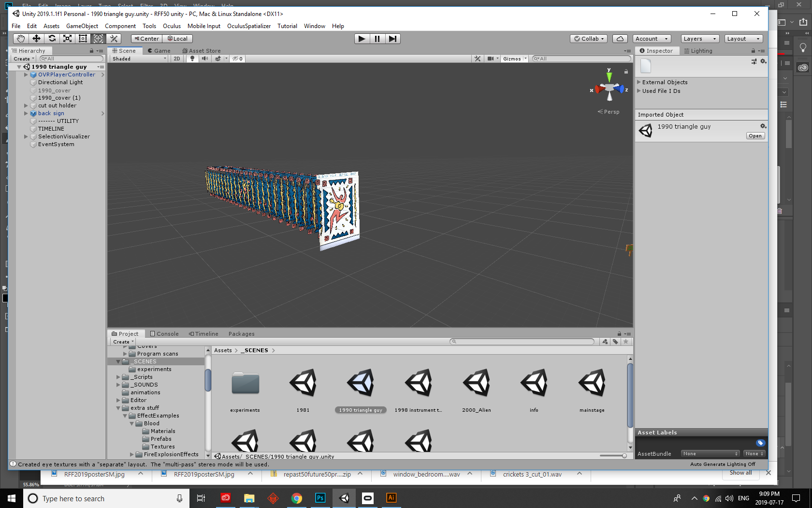Open scene effects image dropdown
812x508 pixels.
pyautogui.click(x=220, y=59)
